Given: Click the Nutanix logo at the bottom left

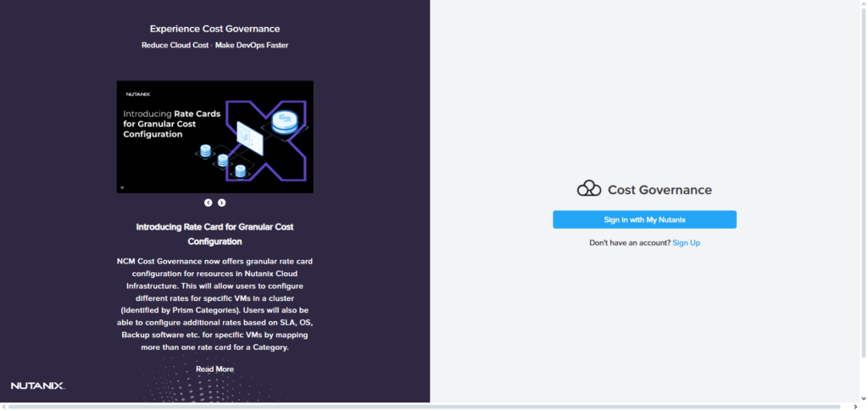Looking at the screenshot, I should [37, 386].
